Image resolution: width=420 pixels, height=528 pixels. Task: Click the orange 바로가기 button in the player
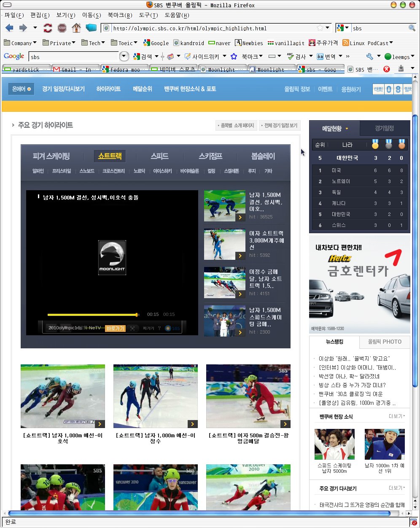click(x=116, y=328)
